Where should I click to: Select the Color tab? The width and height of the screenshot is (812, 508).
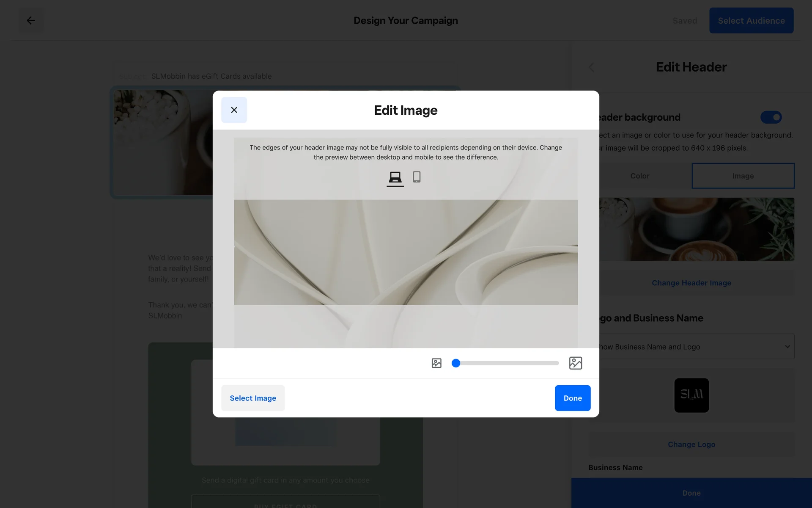pos(639,176)
